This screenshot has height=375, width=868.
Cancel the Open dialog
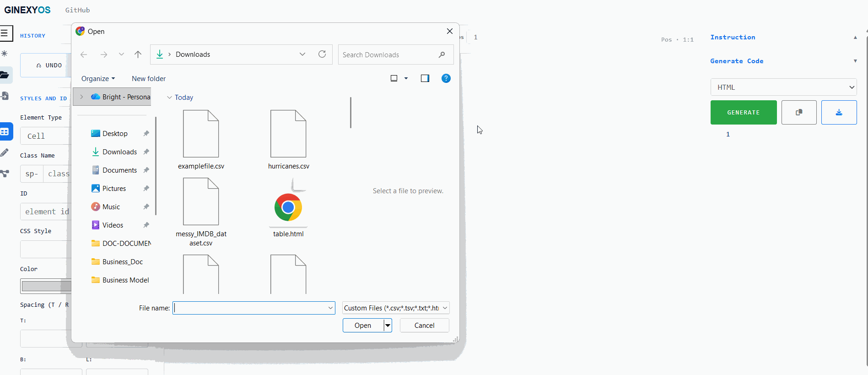point(424,326)
